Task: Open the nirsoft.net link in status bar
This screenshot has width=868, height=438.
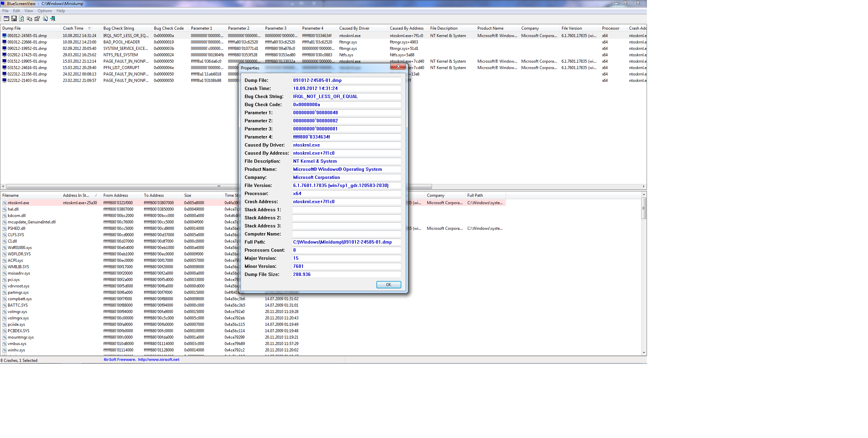Action: 158,359
